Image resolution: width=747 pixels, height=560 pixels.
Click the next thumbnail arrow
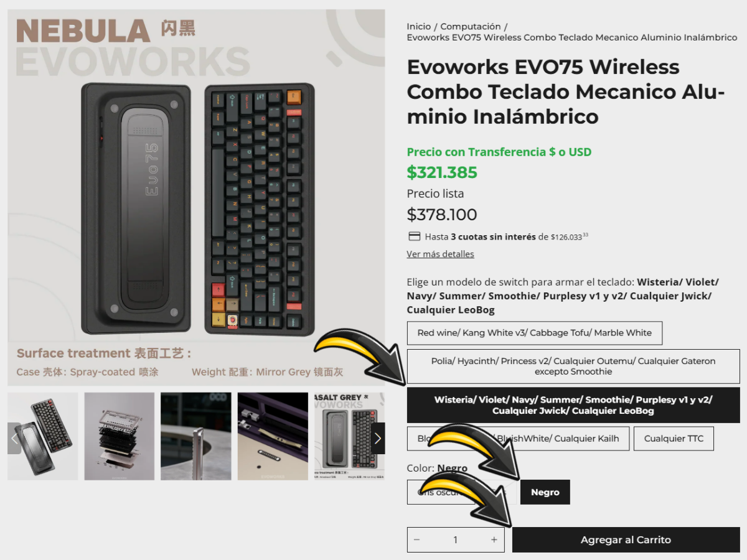tap(378, 438)
